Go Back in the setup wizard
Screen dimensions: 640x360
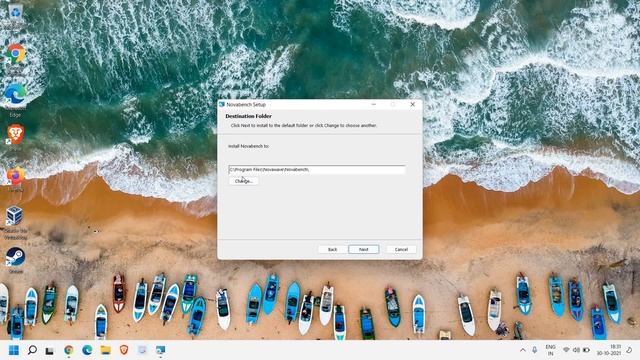click(333, 249)
